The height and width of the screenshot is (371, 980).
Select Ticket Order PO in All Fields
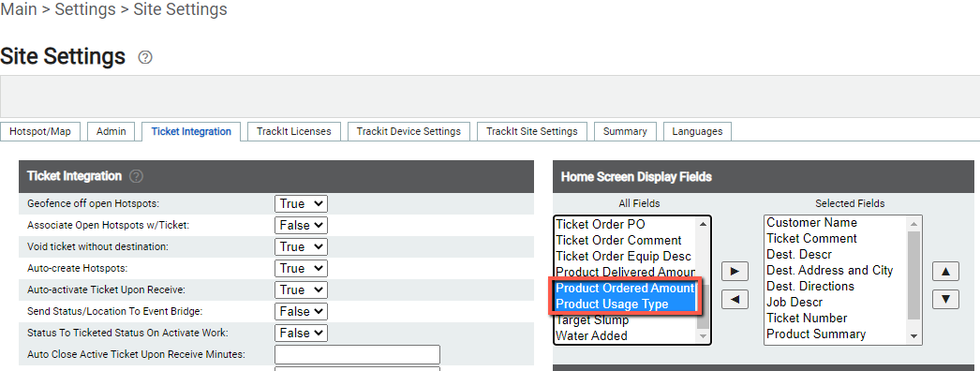click(626, 224)
